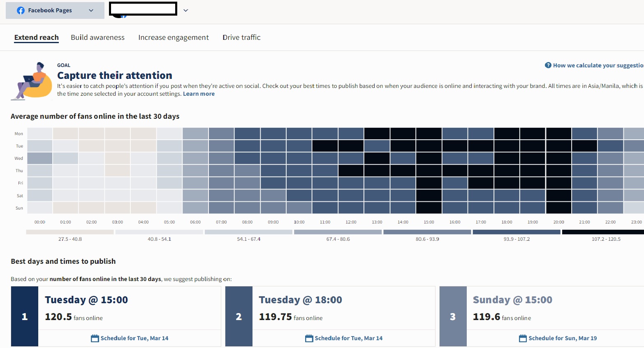Select the Tuesday 15:00 heatmap cell
The image size is (644, 348).
pyautogui.click(x=429, y=146)
